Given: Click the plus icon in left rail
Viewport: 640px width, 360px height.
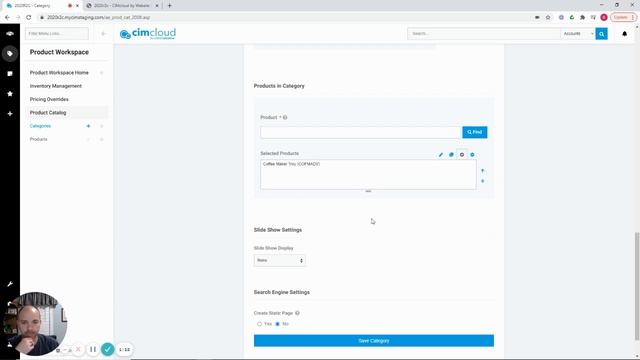Looking at the screenshot, I should pos(10,113).
